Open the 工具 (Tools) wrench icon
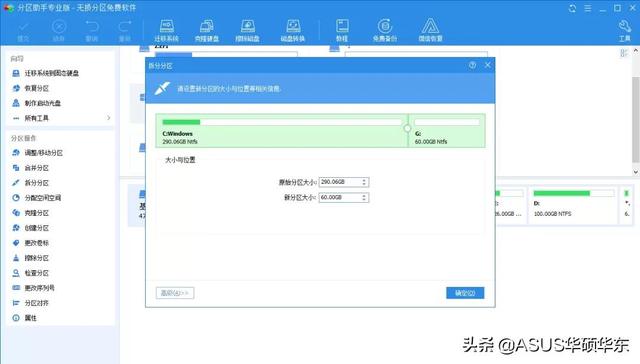Image resolution: width=640 pixels, height=364 pixels. pos(624,31)
